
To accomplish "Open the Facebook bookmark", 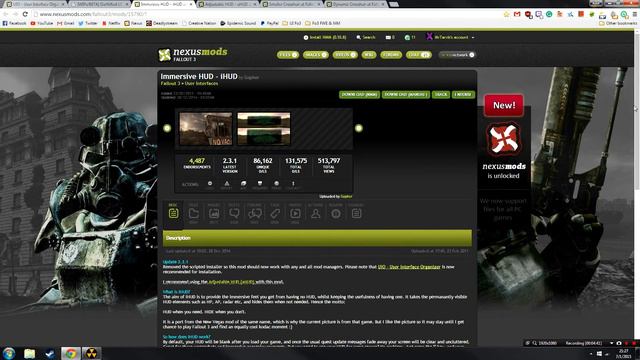I will (x=14, y=23).
